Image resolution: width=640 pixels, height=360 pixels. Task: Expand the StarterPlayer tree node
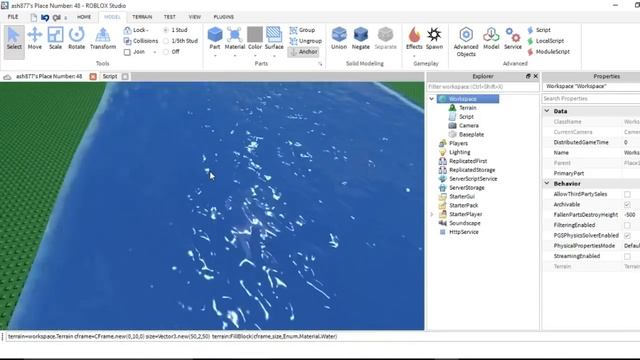431,214
